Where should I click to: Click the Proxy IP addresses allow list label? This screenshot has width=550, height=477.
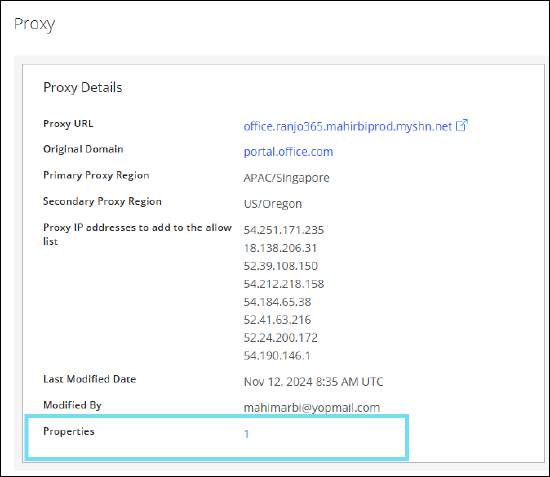pyautogui.click(x=138, y=234)
